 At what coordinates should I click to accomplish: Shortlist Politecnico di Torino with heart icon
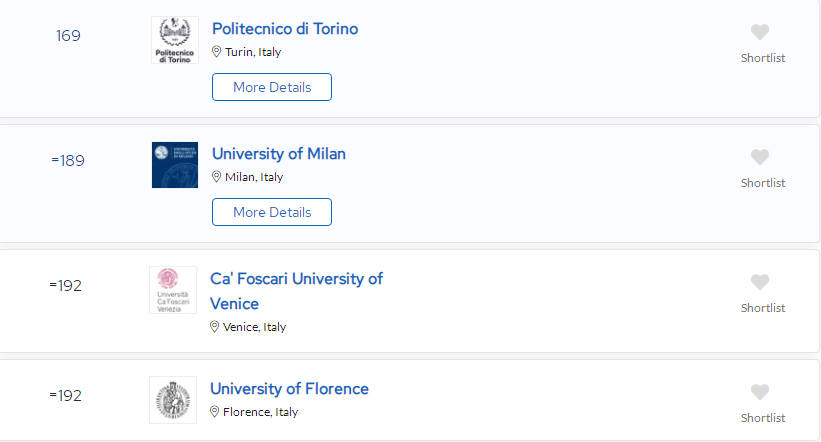(760, 32)
